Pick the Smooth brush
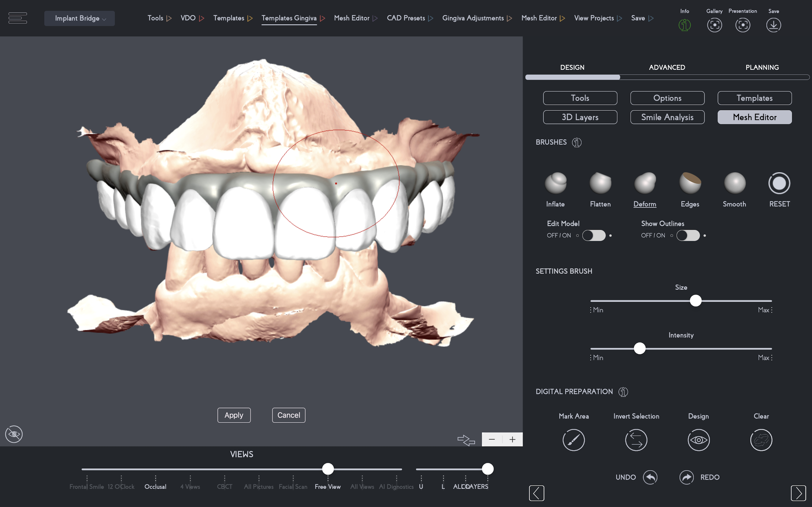Image resolution: width=812 pixels, height=507 pixels. pyautogui.click(x=734, y=183)
